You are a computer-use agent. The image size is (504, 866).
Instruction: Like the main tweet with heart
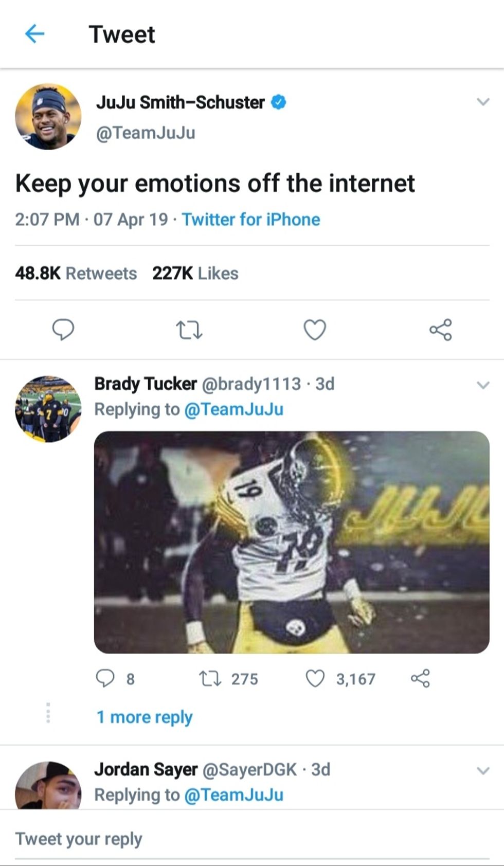click(315, 330)
